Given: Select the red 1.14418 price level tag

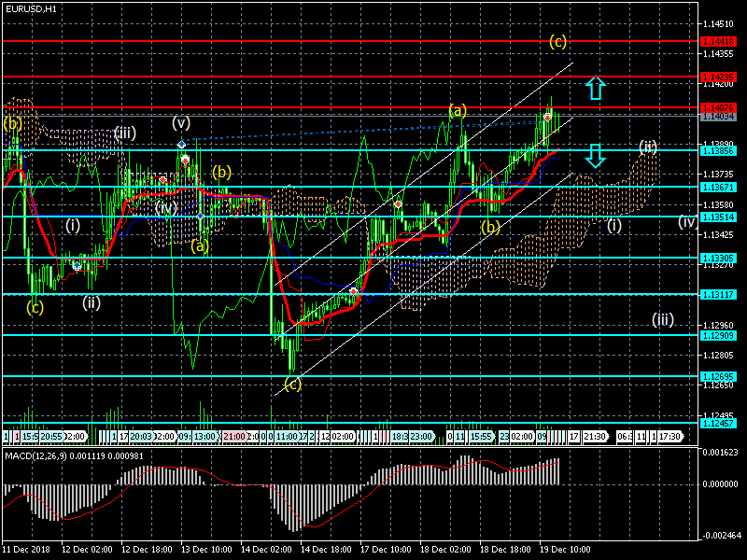Looking at the screenshot, I should click(718, 41).
